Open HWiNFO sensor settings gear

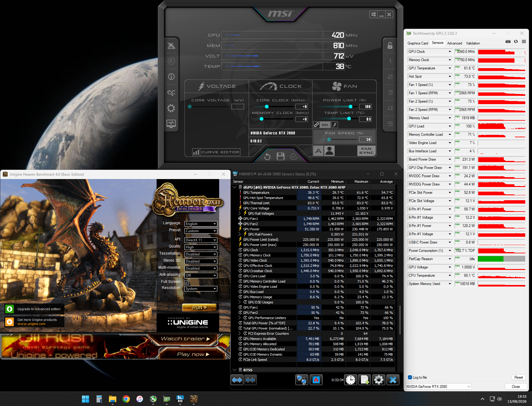[379, 380]
